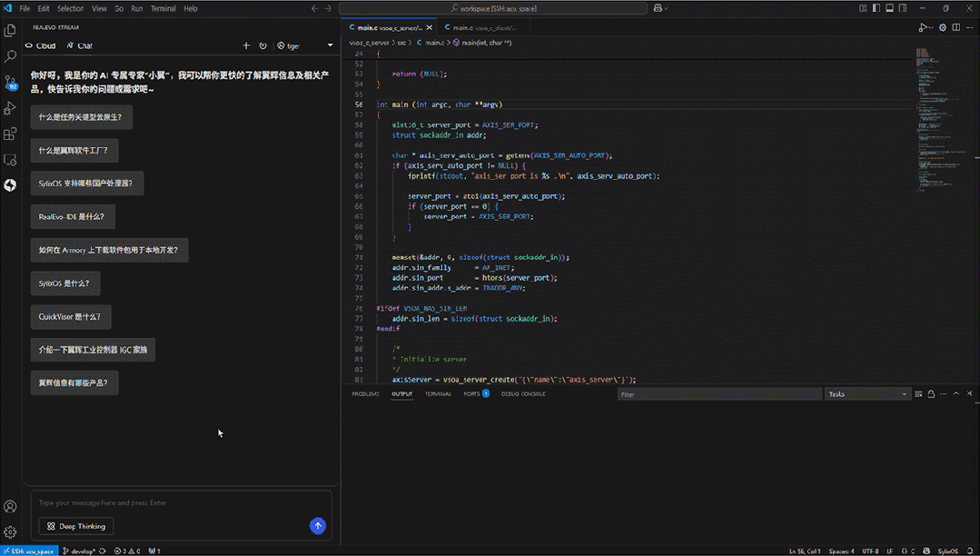Open the Manage gear in the activity bar
980x556 pixels.
pos(10,532)
